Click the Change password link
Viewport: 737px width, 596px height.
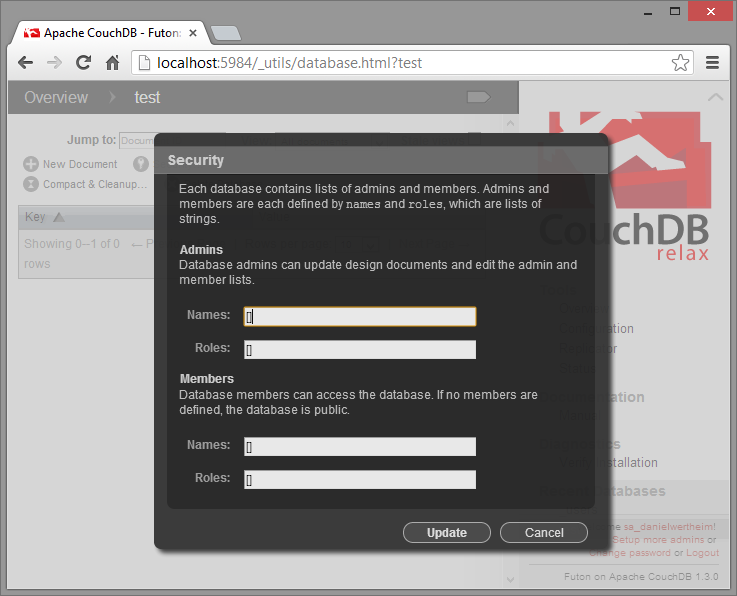pyautogui.click(x=630, y=553)
